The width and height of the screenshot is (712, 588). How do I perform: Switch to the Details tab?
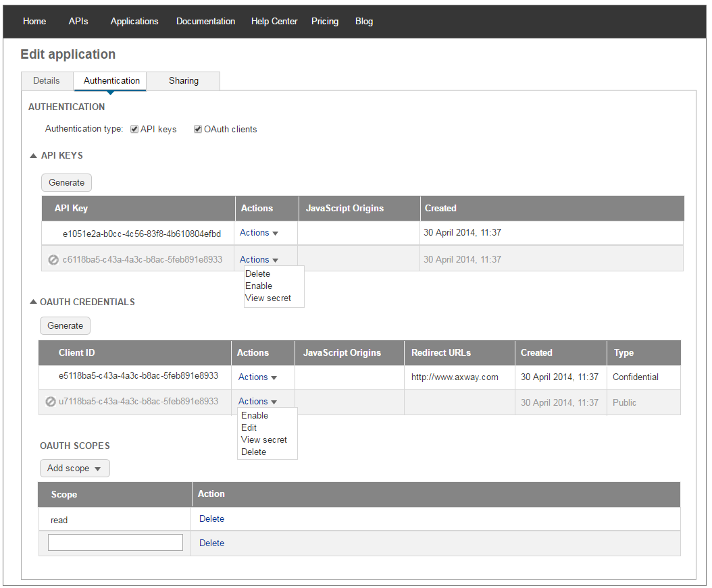[47, 81]
